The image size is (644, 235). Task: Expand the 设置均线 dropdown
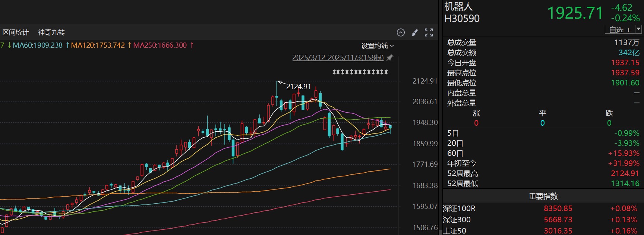tap(377, 46)
